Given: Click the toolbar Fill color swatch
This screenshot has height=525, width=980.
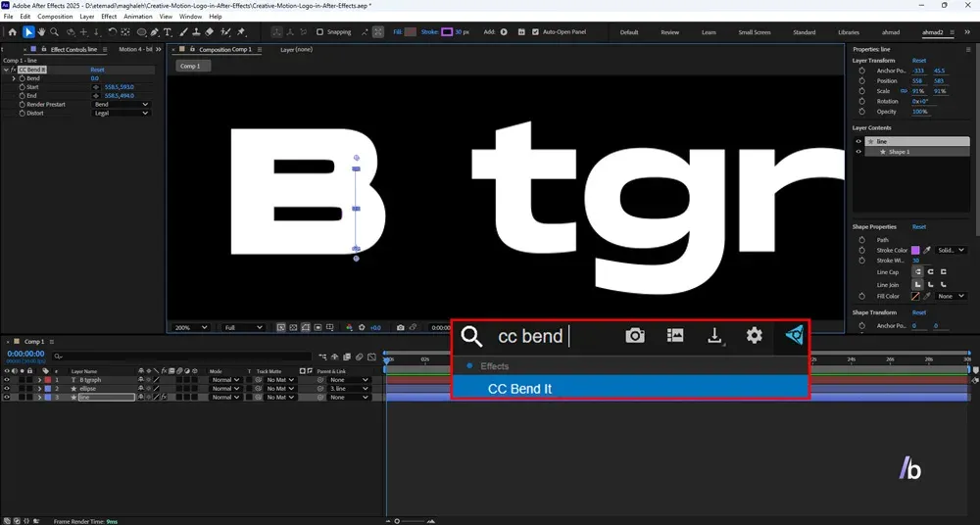Looking at the screenshot, I should (x=410, y=32).
